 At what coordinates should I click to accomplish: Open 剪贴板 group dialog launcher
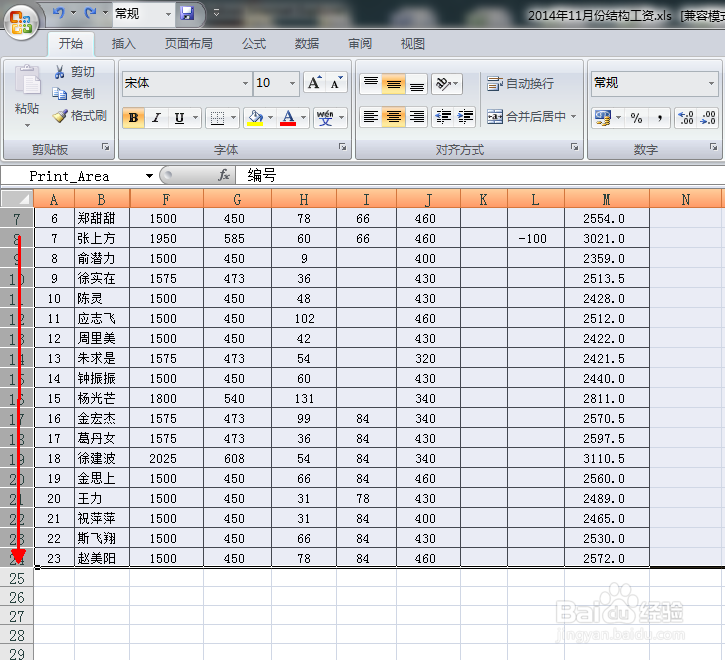click(x=106, y=147)
